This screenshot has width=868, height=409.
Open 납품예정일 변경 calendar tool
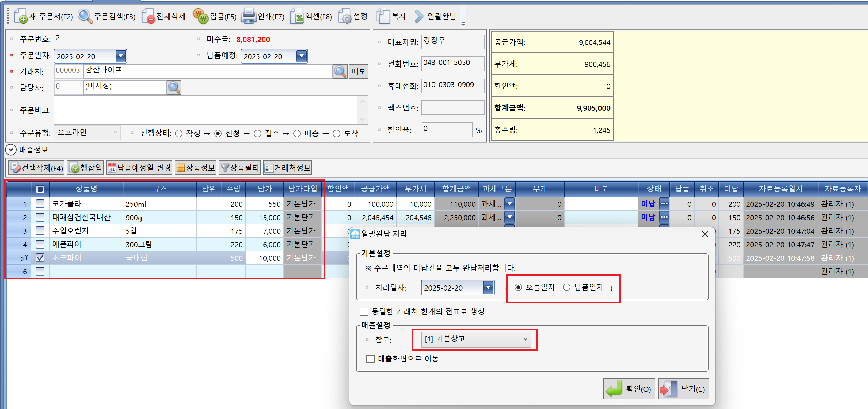click(x=139, y=168)
